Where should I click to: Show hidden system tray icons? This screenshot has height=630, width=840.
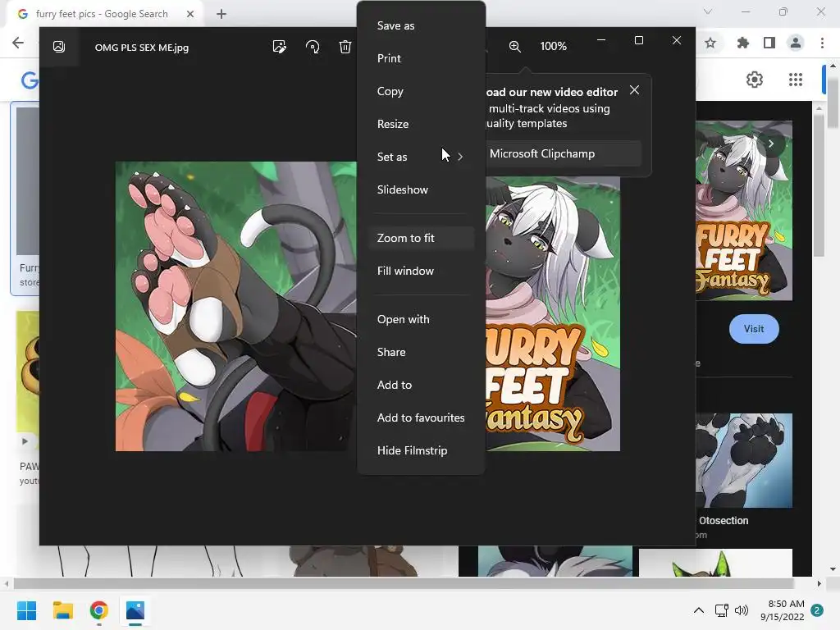pyautogui.click(x=699, y=610)
